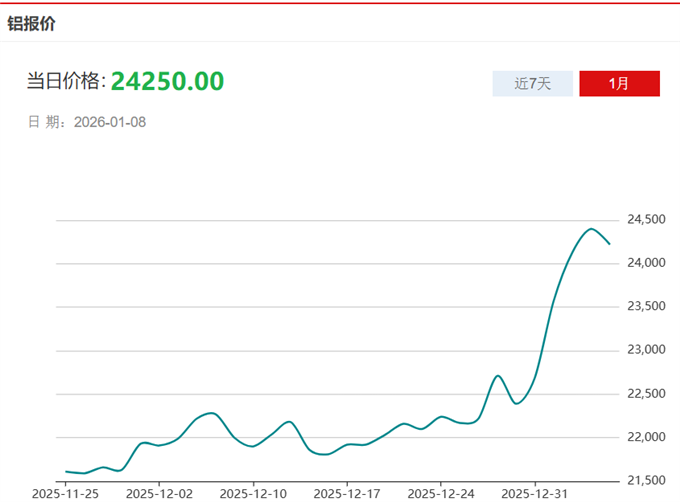Click the 2025-12-31 x-axis date
Screen dimensions: 680x502
pyautogui.click(x=534, y=493)
